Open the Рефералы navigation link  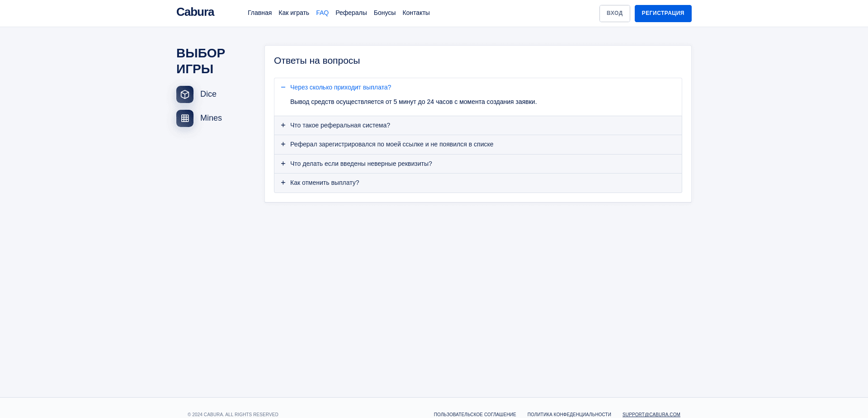(x=351, y=13)
